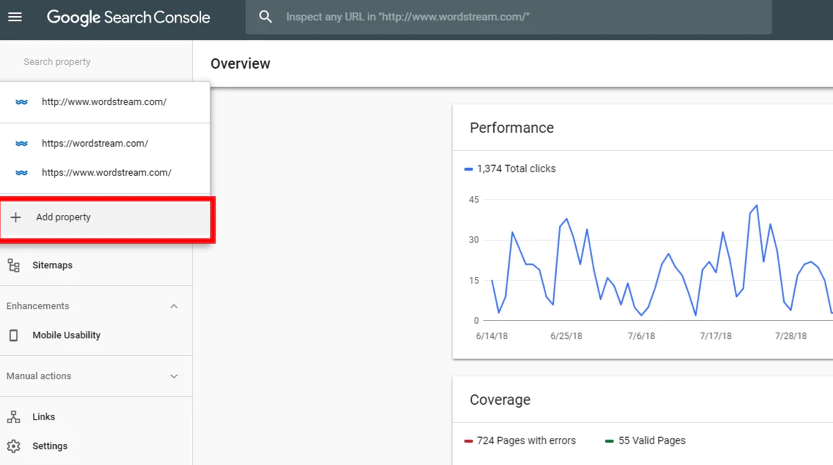Select property http://www.wordstream.com/

[x=105, y=102]
